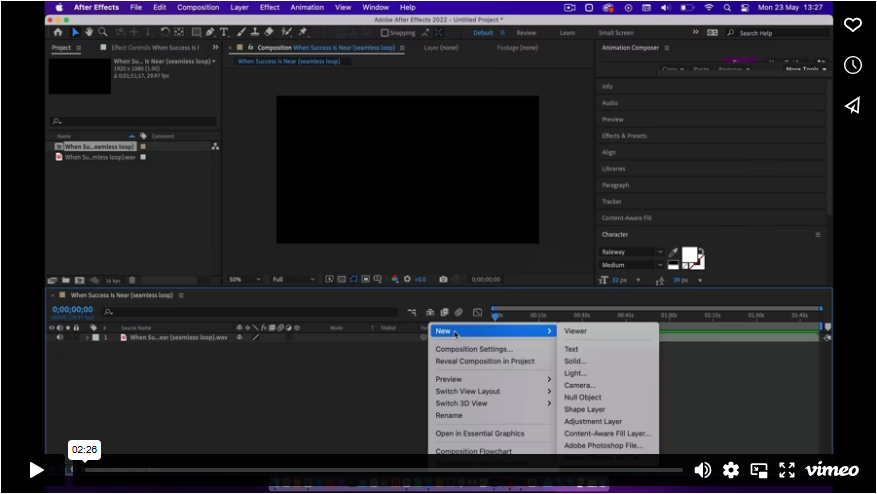Expand workspace overflow chevron near Small Screen
The width and height of the screenshot is (877, 494).
pyautogui.click(x=695, y=32)
